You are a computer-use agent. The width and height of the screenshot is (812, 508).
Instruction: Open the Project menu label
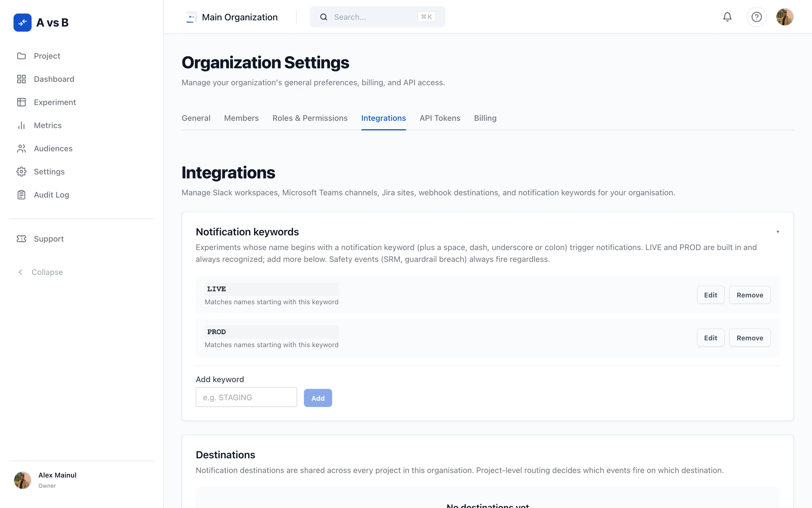point(47,56)
